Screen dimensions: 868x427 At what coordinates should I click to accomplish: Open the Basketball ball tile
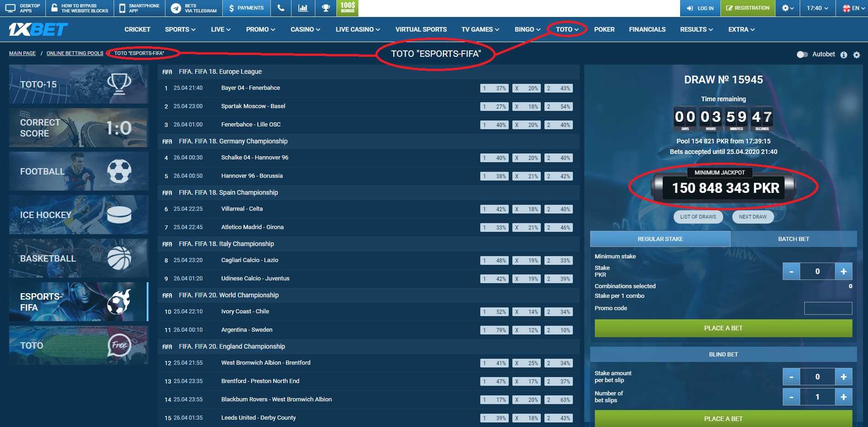point(78,258)
